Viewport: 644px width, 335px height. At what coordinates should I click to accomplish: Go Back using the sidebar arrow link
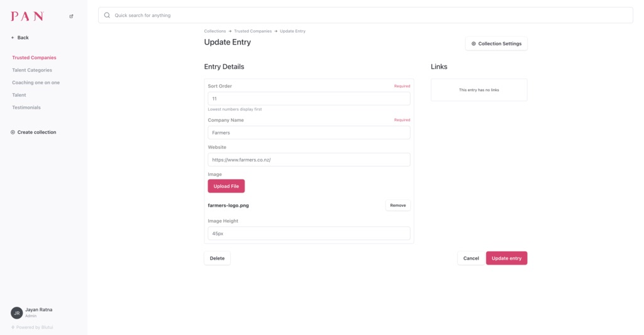coord(19,37)
